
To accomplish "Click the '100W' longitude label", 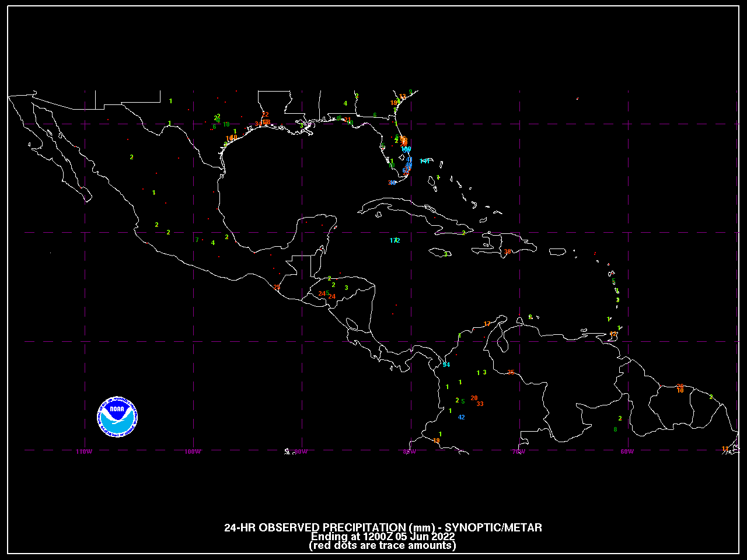I will 193,452.
